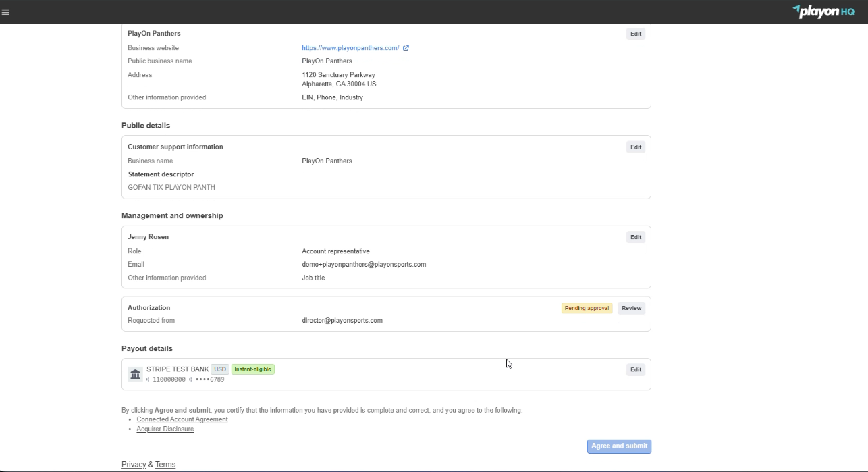Edit the STRIPE TEST BANK payout details

click(636, 369)
